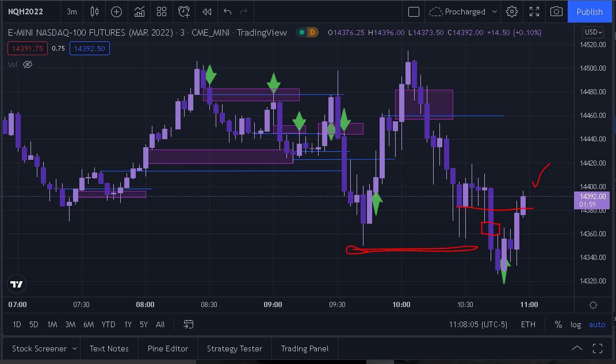
Task: Select the YTD date range
Action: (109, 324)
